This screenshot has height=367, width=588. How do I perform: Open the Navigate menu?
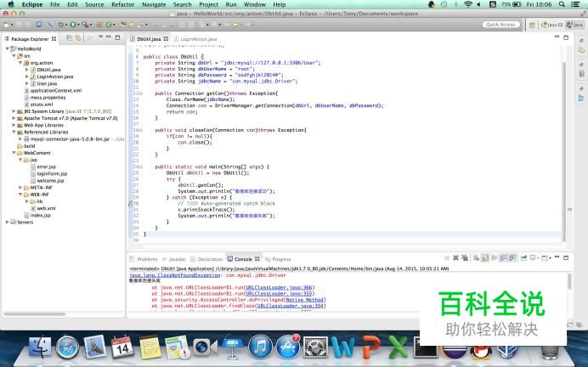pyautogui.click(x=154, y=4)
